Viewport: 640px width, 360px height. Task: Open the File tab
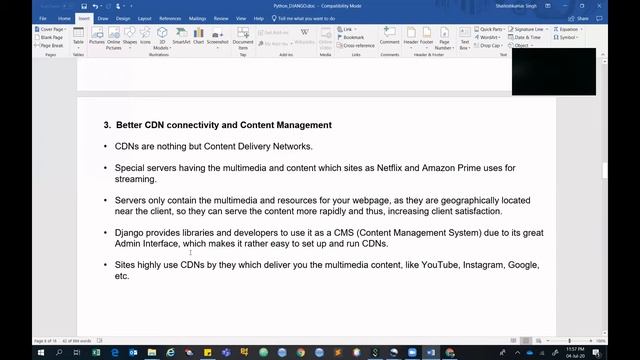[42, 18]
